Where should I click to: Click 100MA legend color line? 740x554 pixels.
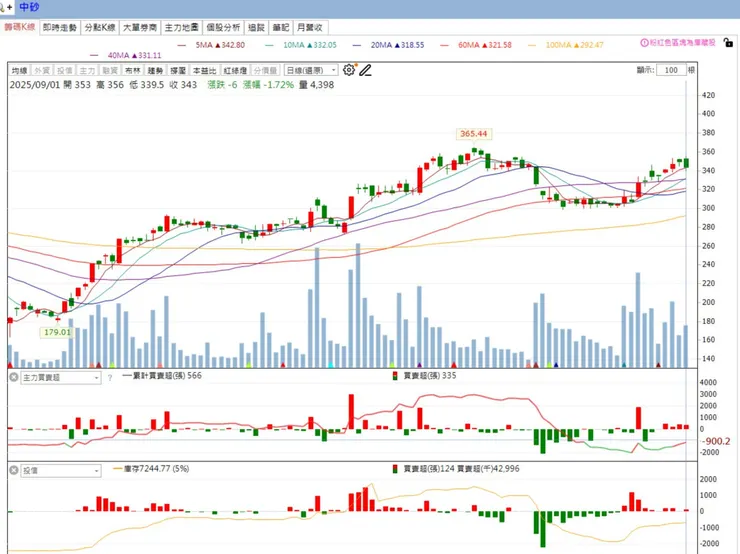[x=532, y=45]
